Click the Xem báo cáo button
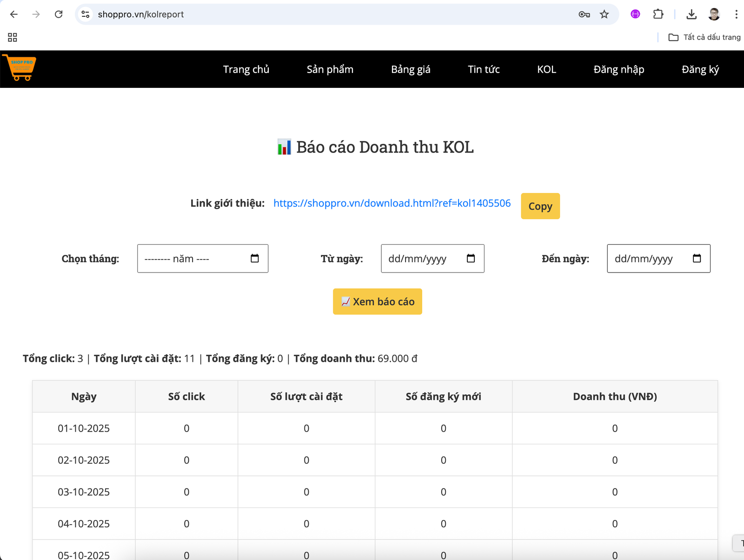 click(377, 301)
